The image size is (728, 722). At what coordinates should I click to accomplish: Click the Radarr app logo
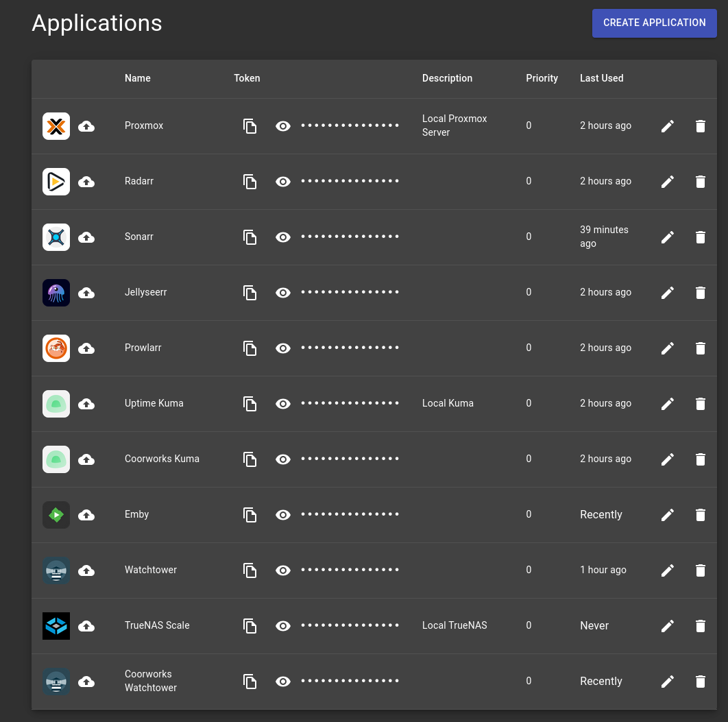tap(56, 182)
